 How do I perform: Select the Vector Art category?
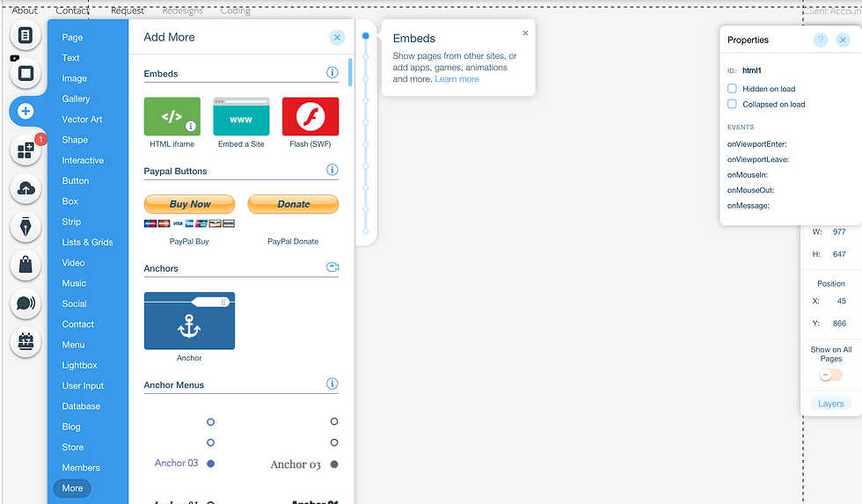pyautogui.click(x=82, y=120)
